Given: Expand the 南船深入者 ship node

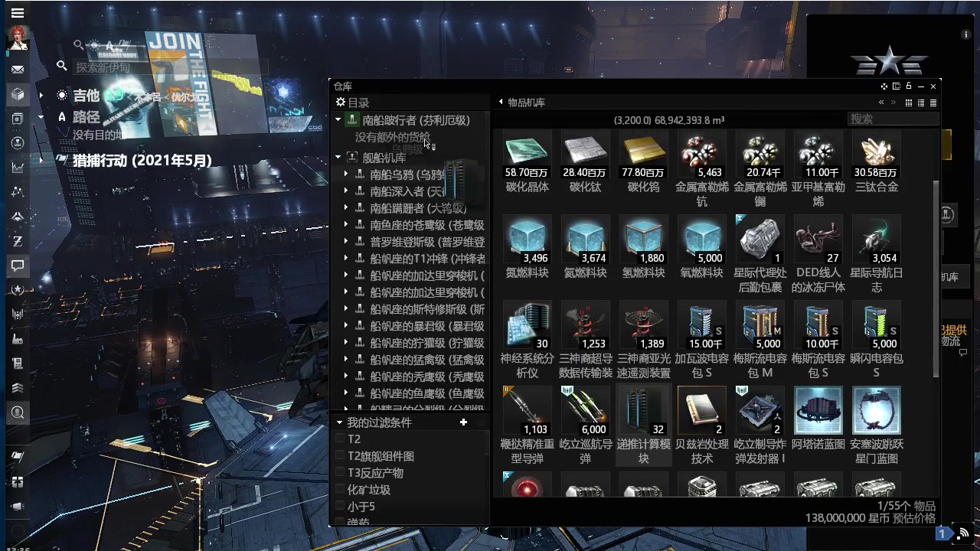Looking at the screenshot, I should click(346, 191).
